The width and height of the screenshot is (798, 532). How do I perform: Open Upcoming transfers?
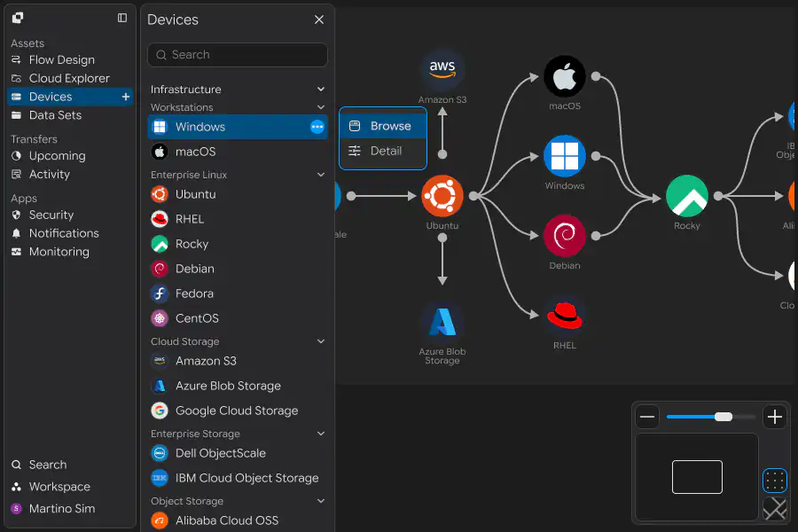click(70, 156)
